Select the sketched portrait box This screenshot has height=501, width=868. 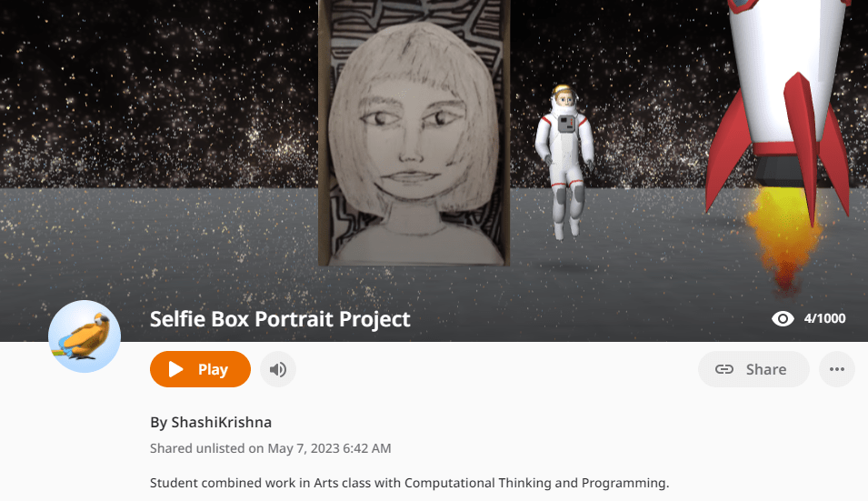click(x=414, y=133)
